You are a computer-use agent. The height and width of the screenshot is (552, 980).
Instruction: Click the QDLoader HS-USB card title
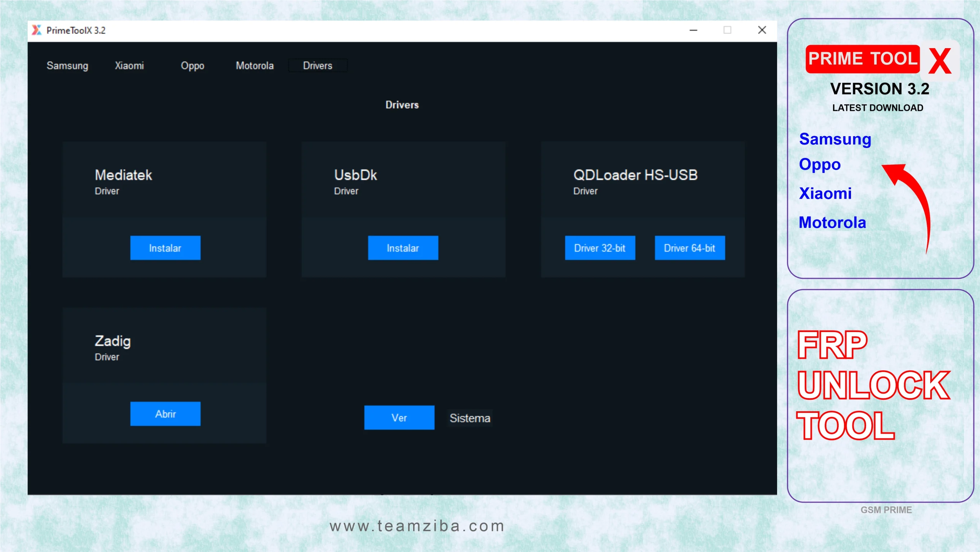tap(635, 175)
